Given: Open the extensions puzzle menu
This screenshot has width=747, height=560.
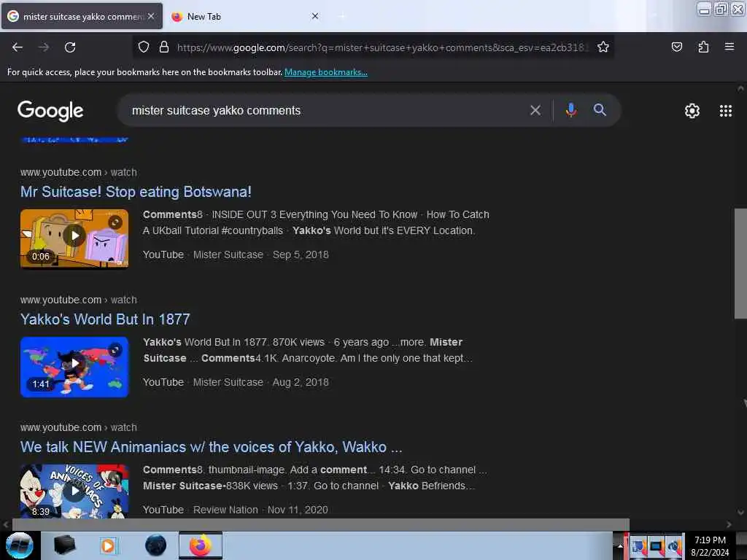Looking at the screenshot, I should click(x=703, y=47).
